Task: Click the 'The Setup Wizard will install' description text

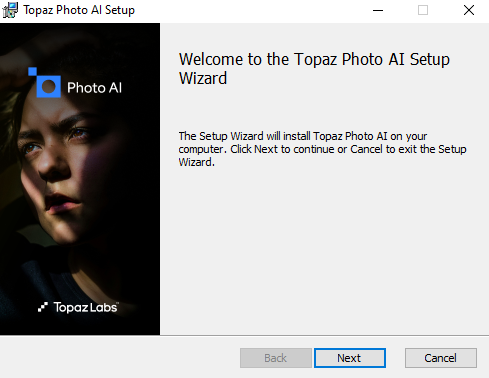Action: (x=322, y=149)
